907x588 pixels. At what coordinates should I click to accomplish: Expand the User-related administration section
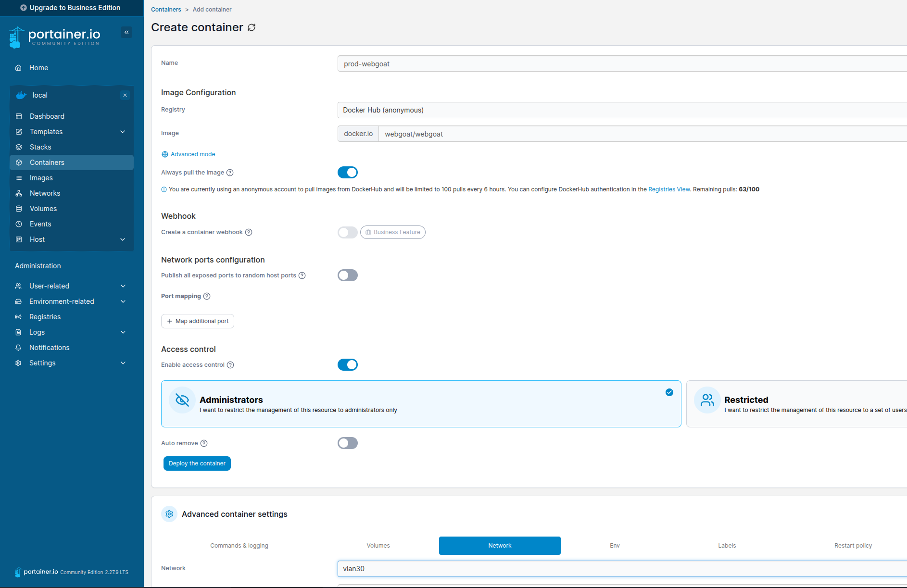[x=50, y=286]
